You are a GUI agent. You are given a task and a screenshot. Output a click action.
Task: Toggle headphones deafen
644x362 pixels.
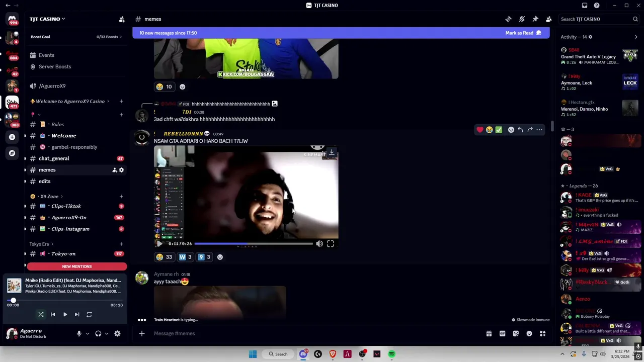click(98, 333)
